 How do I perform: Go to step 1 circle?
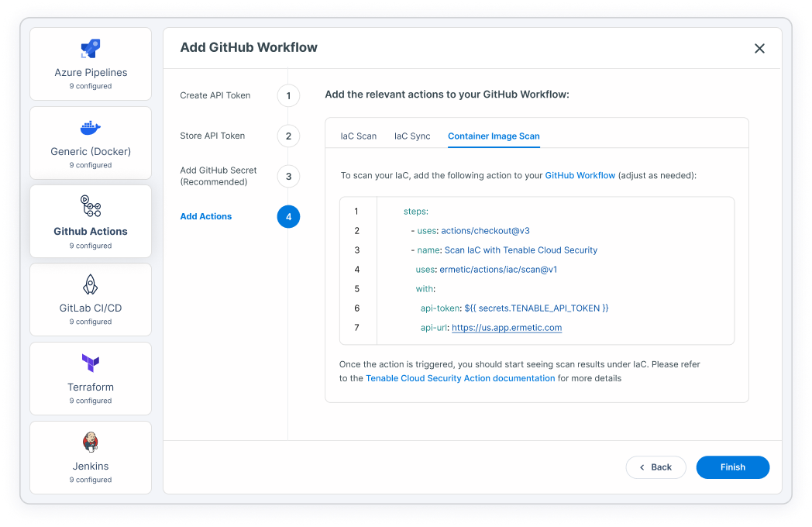288,96
